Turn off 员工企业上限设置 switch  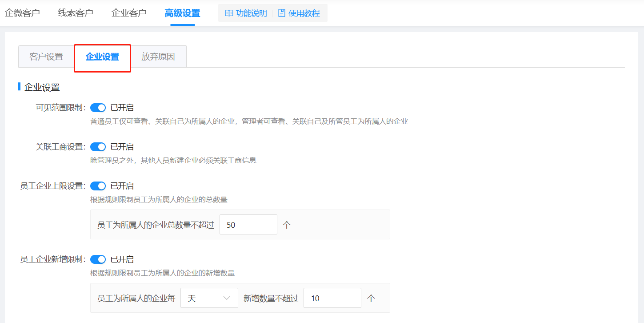[x=98, y=186]
